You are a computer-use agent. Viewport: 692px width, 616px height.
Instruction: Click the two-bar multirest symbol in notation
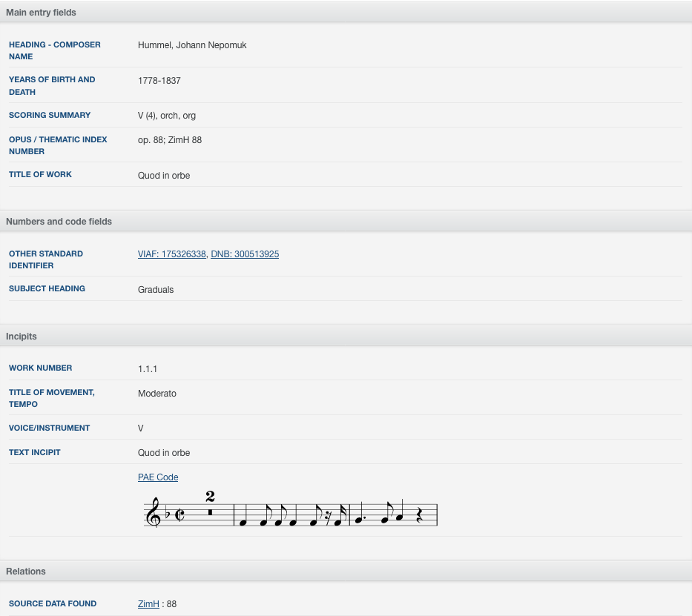210,505
